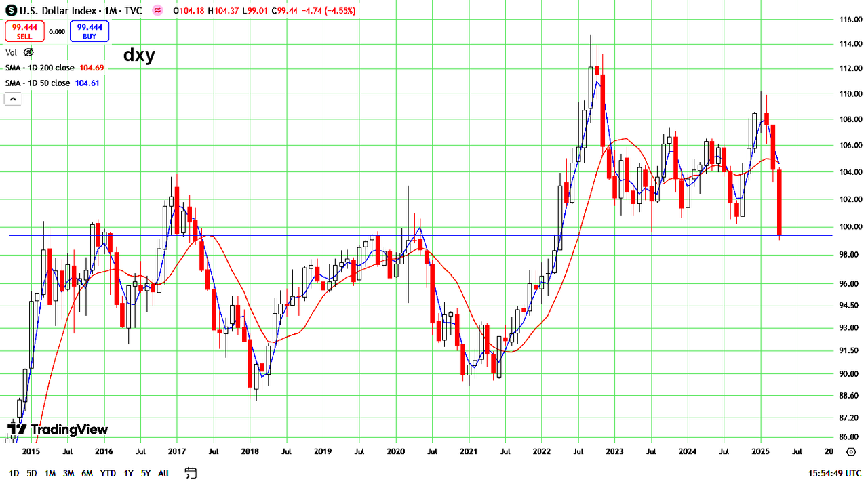Select the dxy text annotation
Image resolution: width=868 pixels, height=488 pixels.
[x=139, y=55]
